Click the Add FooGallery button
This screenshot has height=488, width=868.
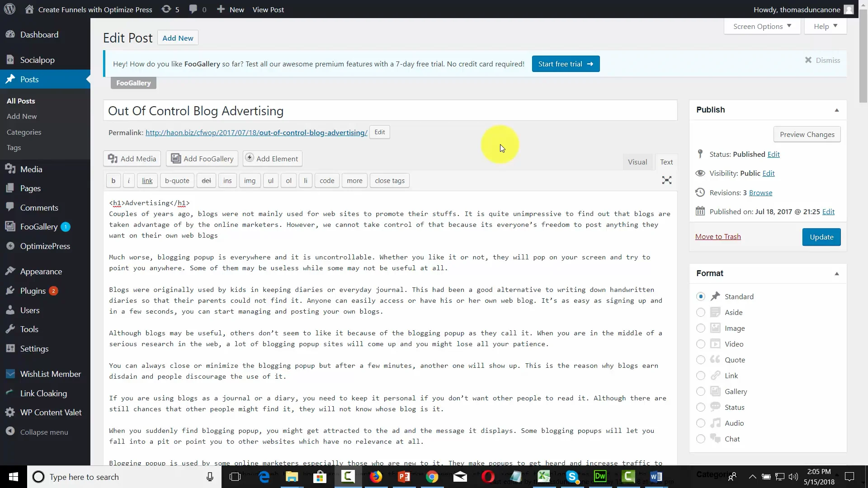203,159
